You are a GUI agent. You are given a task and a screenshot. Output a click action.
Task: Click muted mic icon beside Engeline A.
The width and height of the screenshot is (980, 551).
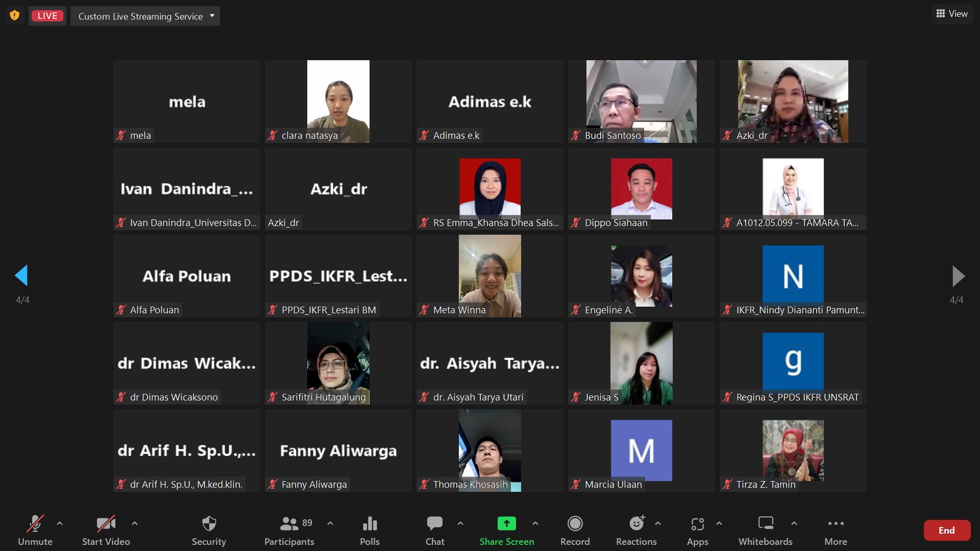pyautogui.click(x=576, y=310)
